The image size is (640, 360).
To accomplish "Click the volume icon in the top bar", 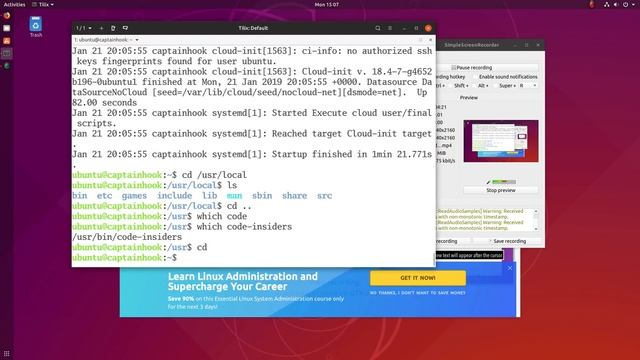I will [x=616, y=4].
